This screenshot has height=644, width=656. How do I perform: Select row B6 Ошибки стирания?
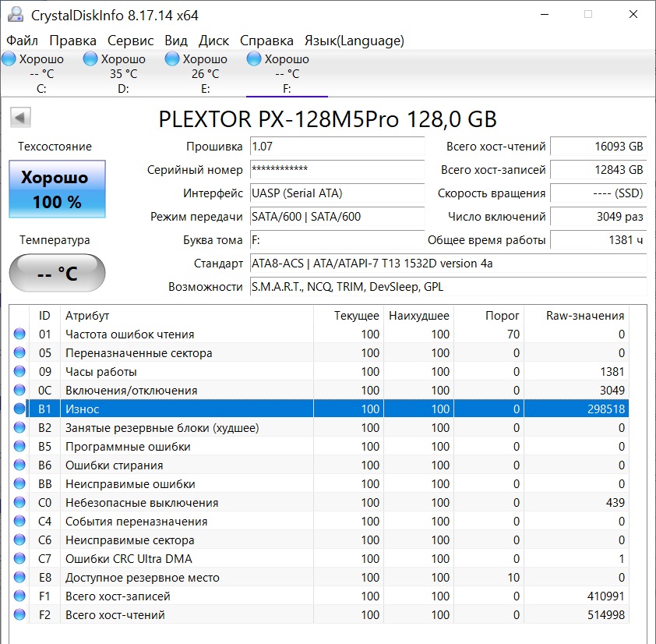click(319, 465)
